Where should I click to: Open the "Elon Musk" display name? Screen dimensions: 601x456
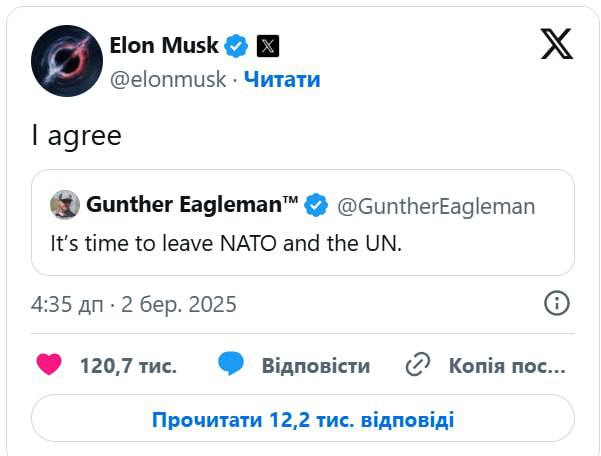[x=163, y=45]
